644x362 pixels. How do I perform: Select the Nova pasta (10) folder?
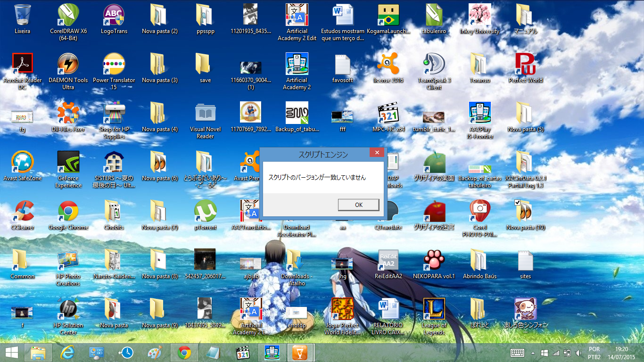pyautogui.click(x=525, y=215)
